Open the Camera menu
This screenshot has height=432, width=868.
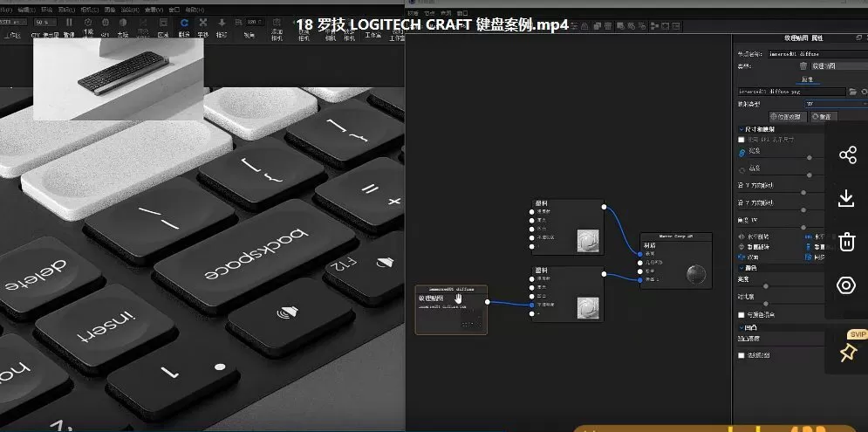[x=89, y=10]
